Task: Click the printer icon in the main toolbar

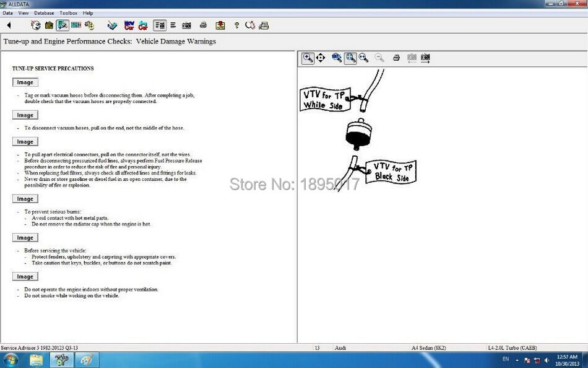Action: point(203,25)
